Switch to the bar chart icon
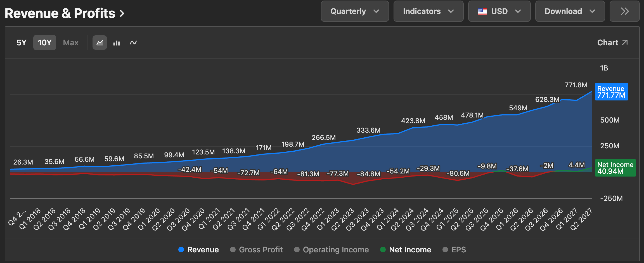This screenshot has width=644, height=263. tap(117, 43)
